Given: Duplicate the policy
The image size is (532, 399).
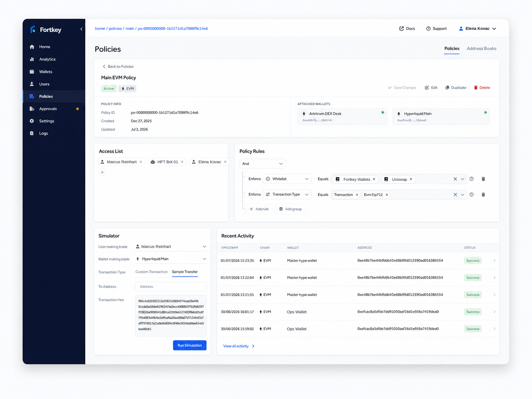Looking at the screenshot, I should tap(456, 88).
